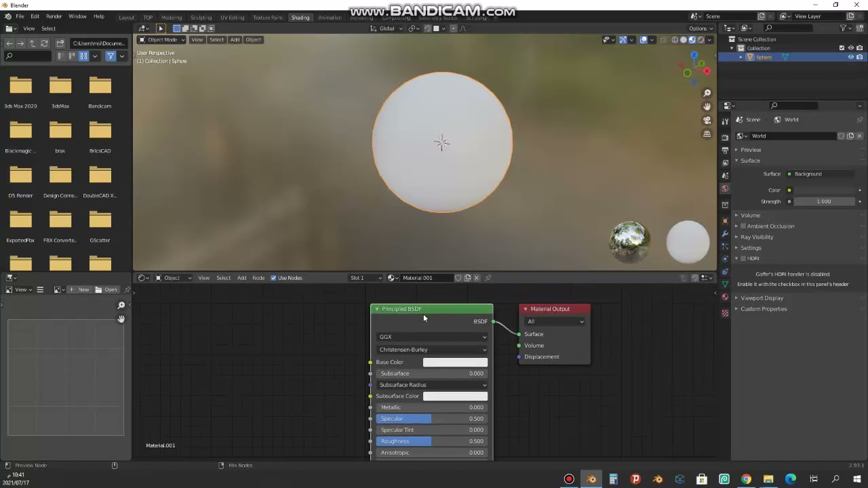Switch to Layout workspace tab

126,18
